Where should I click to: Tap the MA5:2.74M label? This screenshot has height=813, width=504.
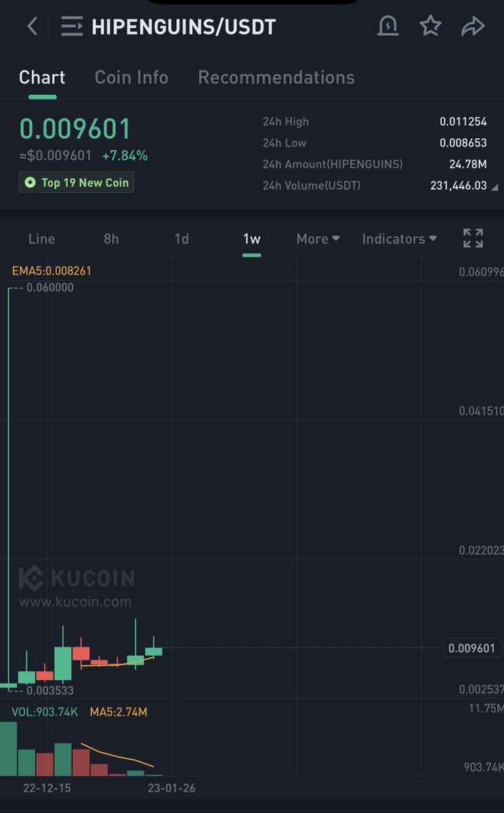point(119,712)
